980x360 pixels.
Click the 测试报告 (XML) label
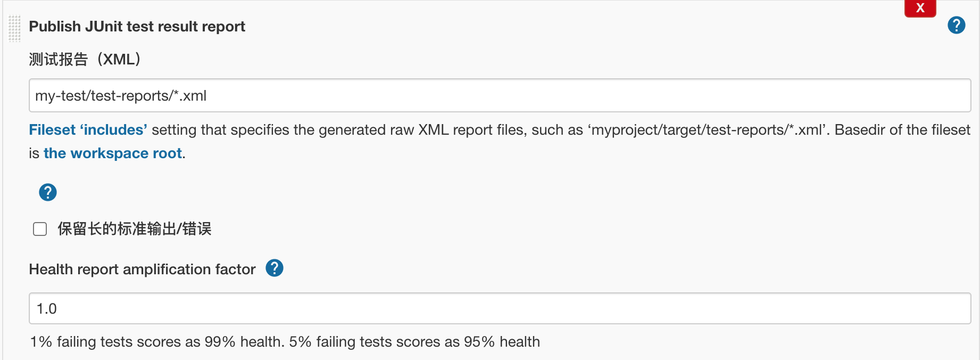85,59
